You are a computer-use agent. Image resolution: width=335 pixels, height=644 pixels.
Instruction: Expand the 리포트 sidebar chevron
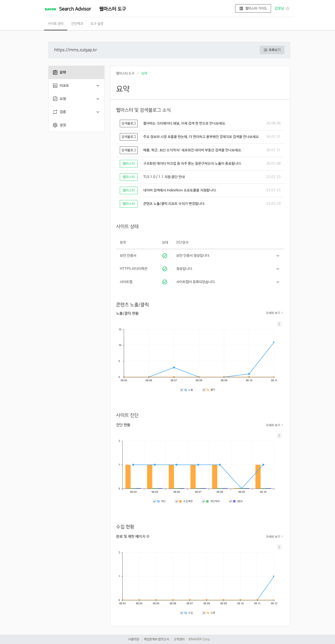point(98,86)
